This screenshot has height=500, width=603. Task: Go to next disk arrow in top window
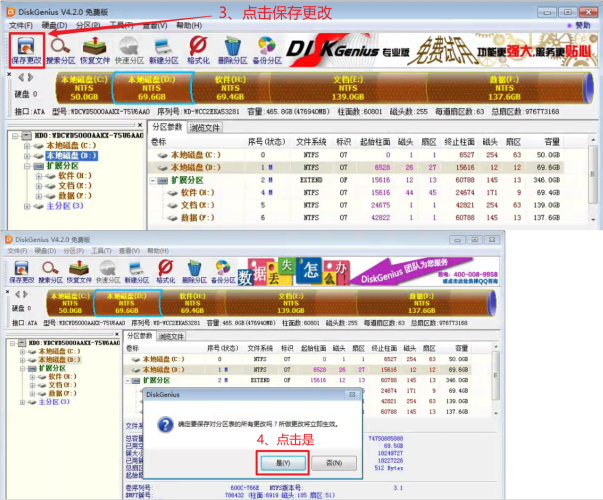click(x=30, y=77)
